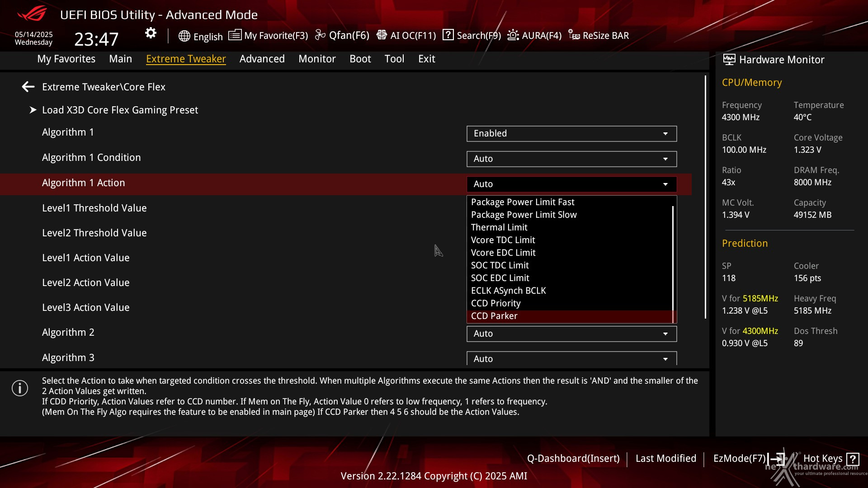Switch to Advanced tab
Viewport: 868px width, 488px height.
coord(262,59)
